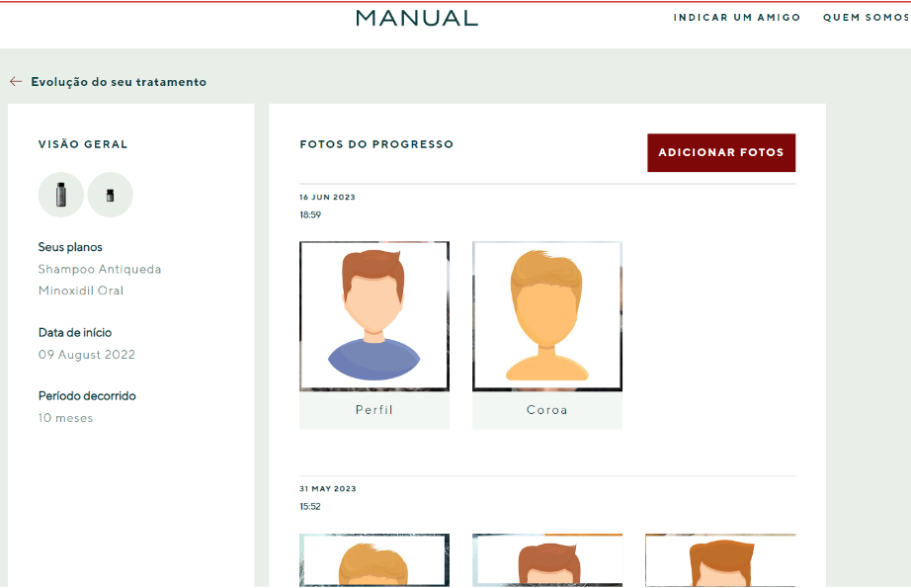The height and width of the screenshot is (588, 911).
Task: Open the Coroa photo from 16 Jun 2023
Action: pyautogui.click(x=547, y=316)
